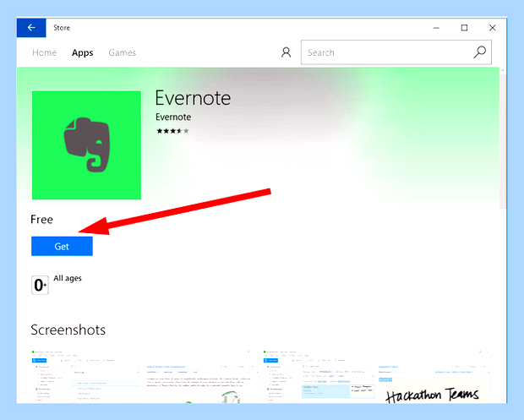Screen dimensions: 524x420
Task: Focus the Search input field
Action: coord(396,52)
